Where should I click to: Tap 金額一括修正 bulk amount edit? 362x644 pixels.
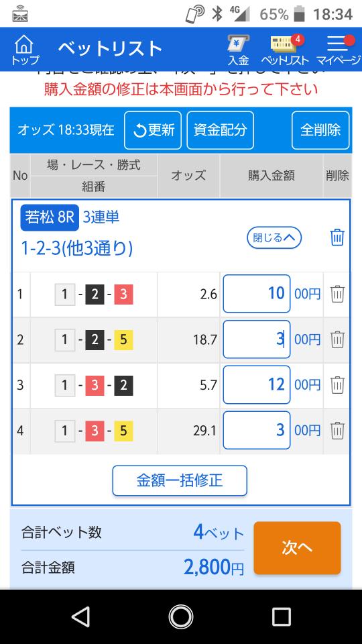(180, 480)
